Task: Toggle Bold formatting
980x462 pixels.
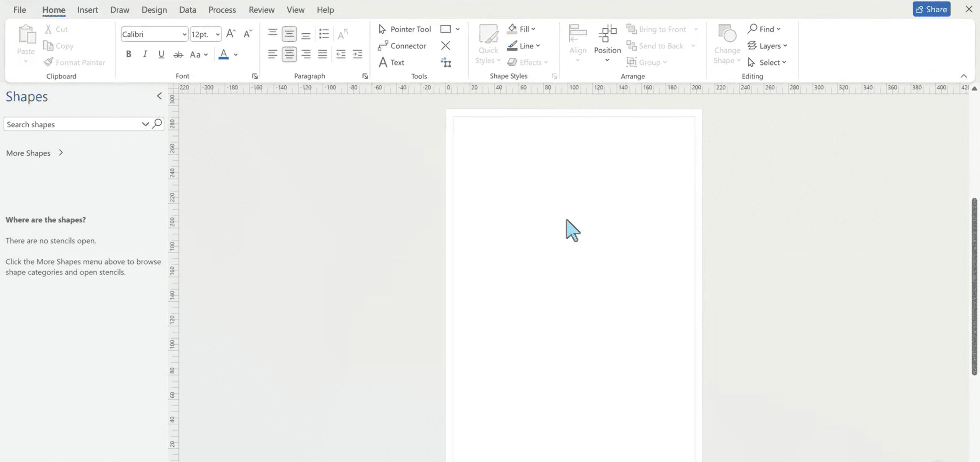Action: pyautogui.click(x=129, y=54)
